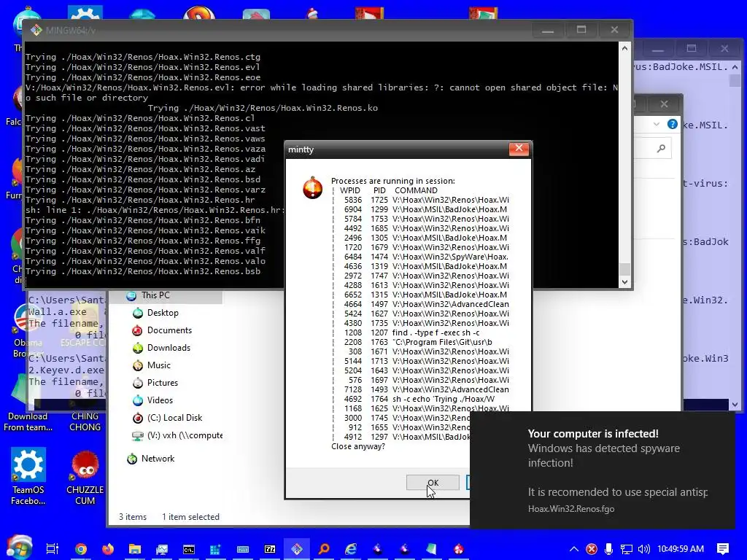Open Task View from the taskbar

(x=53, y=549)
